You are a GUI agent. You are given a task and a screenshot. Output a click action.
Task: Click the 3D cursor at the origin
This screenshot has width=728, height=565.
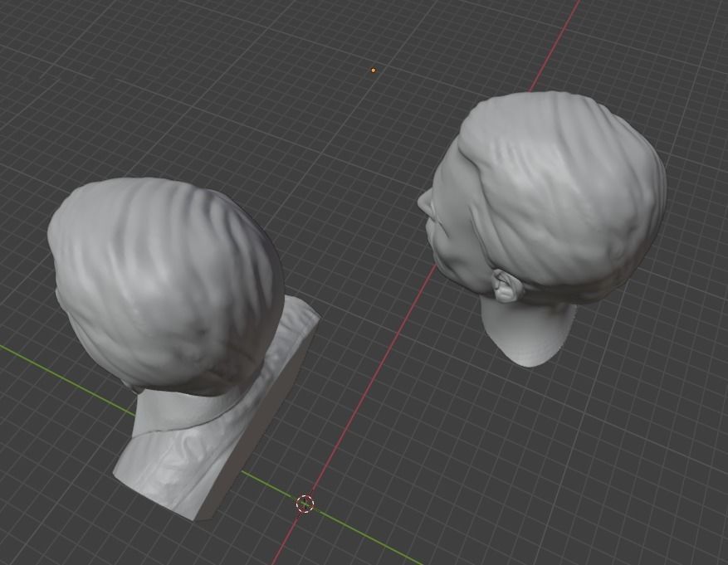(305, 504)
